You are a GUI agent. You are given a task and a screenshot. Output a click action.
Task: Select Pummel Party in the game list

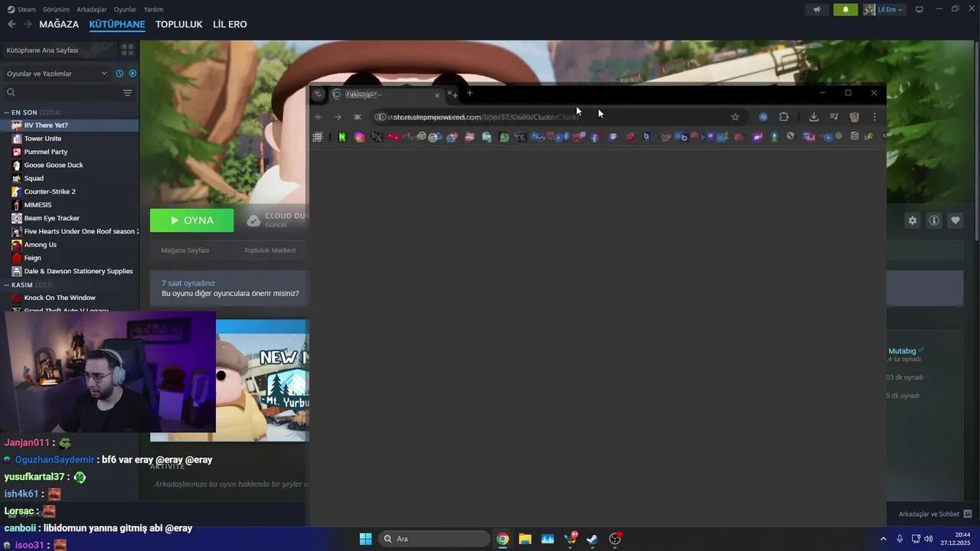coord(70,152)
